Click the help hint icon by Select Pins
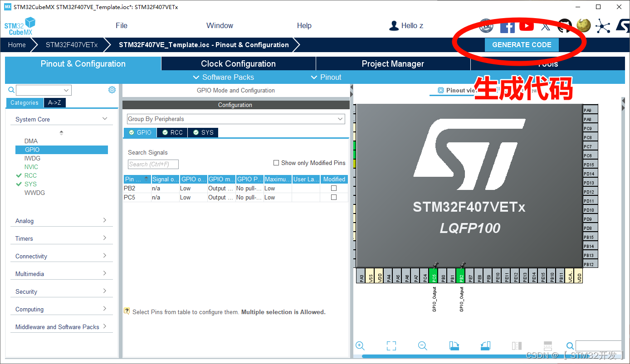 pos(127,311)
